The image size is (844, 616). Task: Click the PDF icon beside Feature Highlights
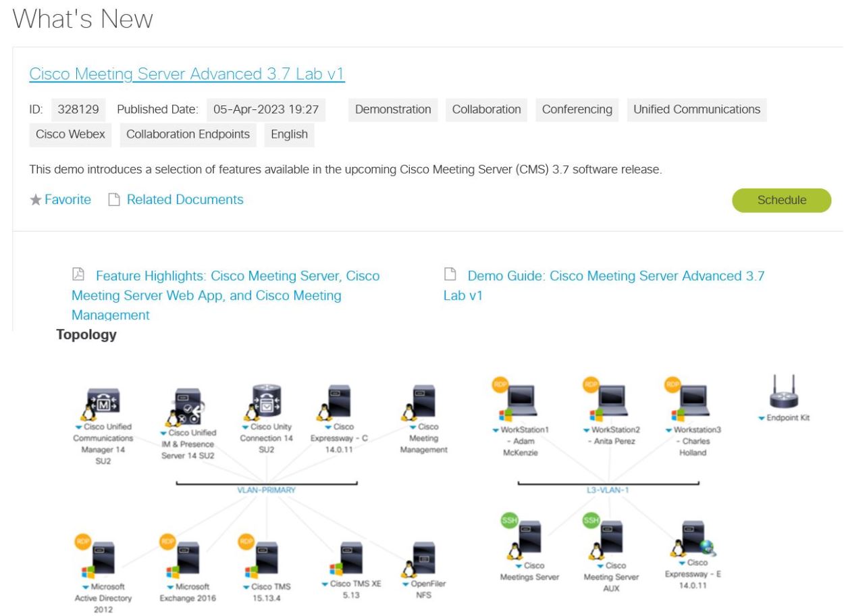click(79, 276)
